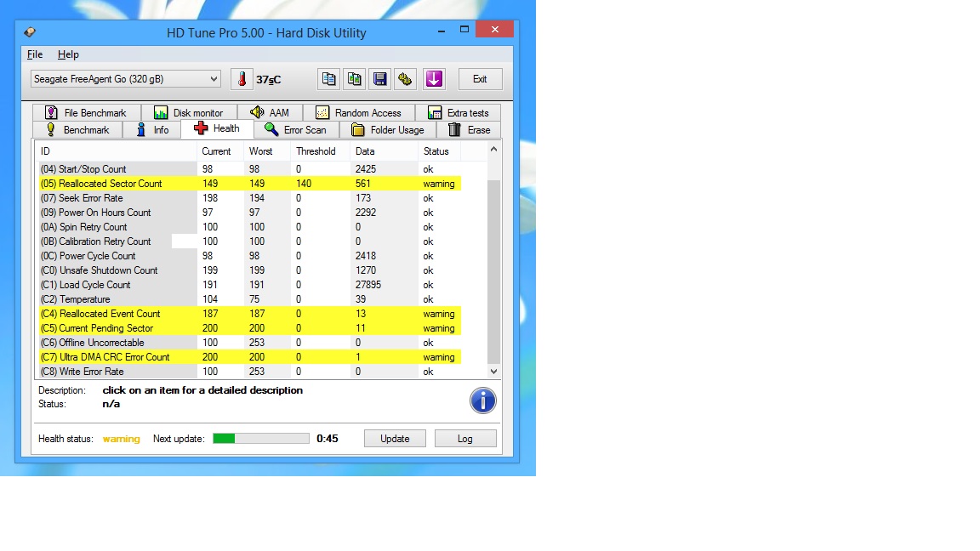Click the copy text to clipboard icon
980x551 pixels.
click(328, 79)
